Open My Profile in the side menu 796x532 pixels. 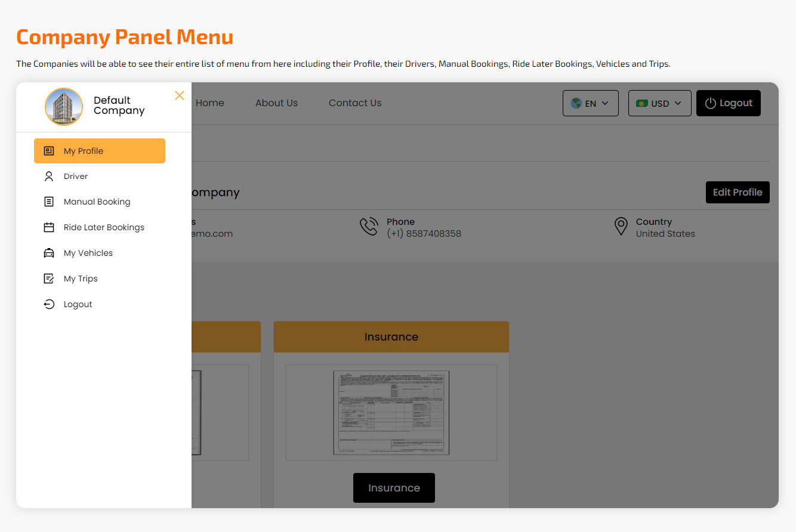[100, 151]
